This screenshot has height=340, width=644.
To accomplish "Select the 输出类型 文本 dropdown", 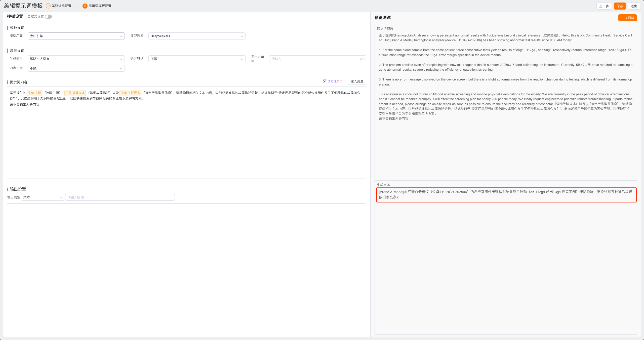I will (43, 197).
